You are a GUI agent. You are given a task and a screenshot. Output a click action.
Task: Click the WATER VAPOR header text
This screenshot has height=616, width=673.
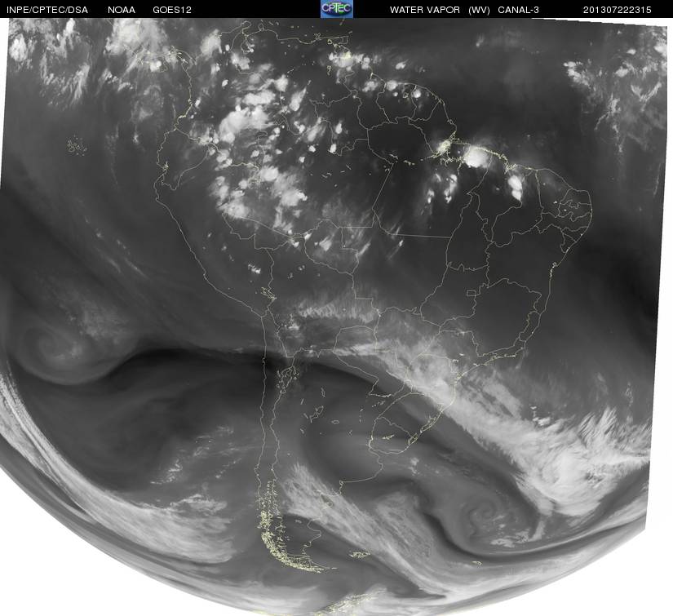pos(424,10)
